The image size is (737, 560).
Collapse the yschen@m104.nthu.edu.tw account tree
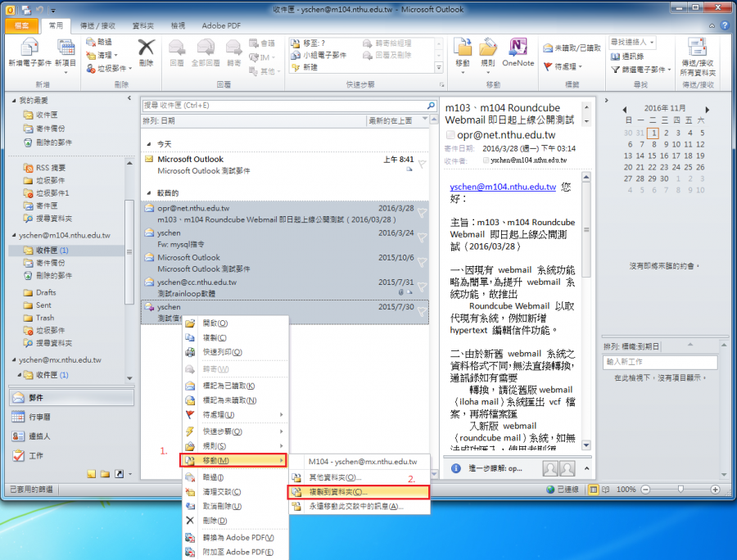coord(13,236)
